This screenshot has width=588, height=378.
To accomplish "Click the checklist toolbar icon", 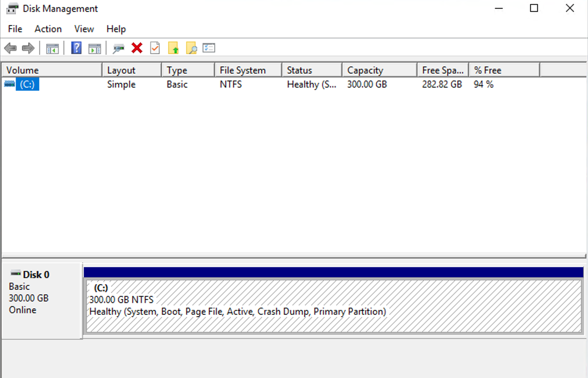I will coord(209,48).
